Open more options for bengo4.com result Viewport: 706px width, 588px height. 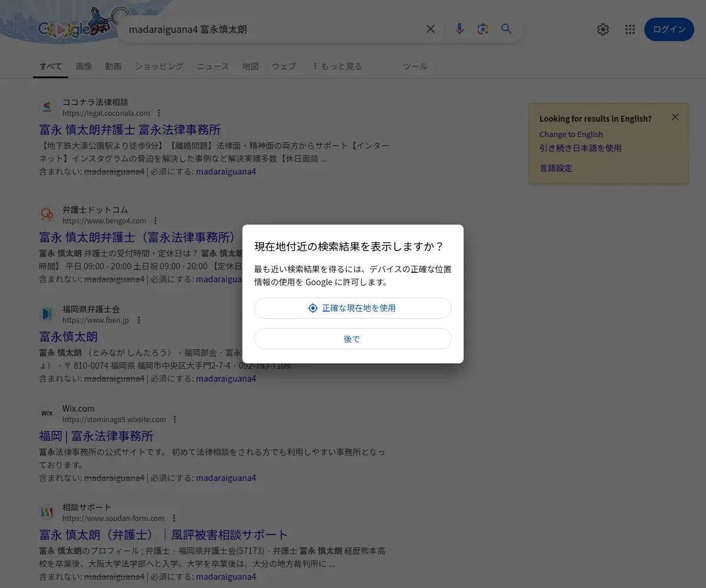coord(155,220)
